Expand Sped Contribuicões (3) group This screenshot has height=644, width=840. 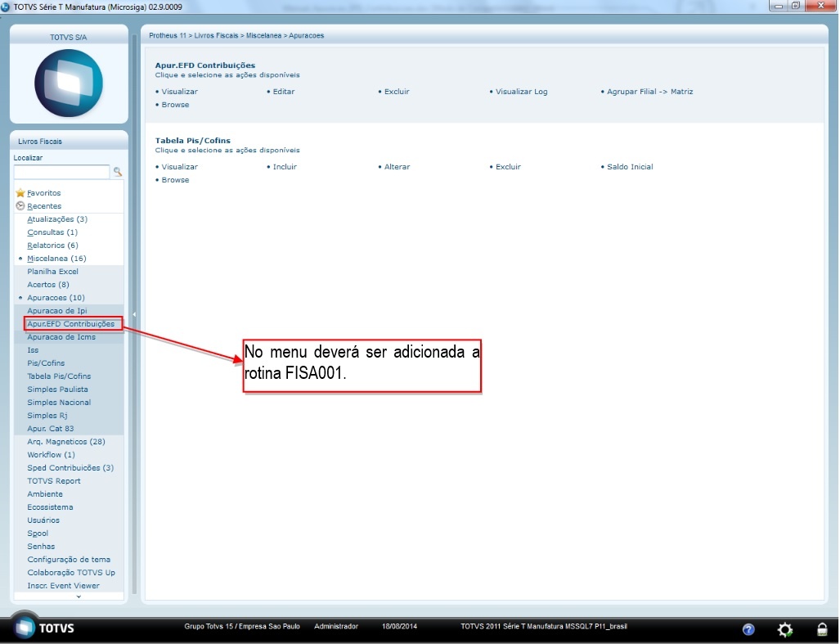[70, 468]
